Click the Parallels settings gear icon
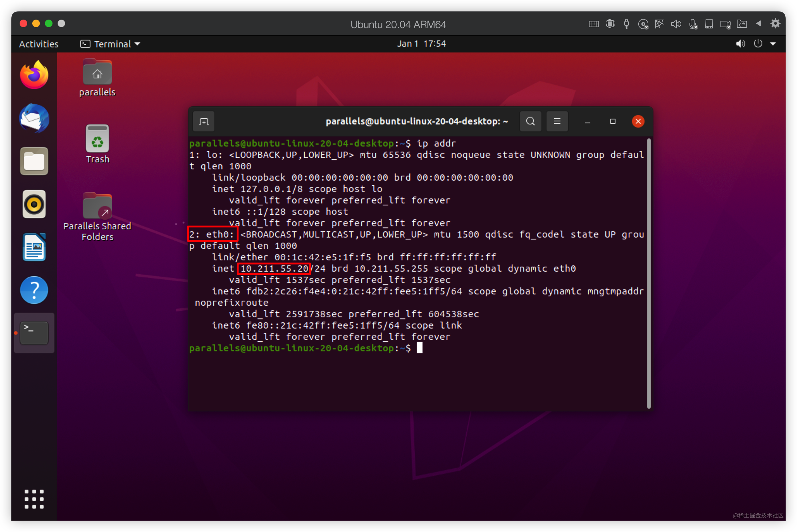797x532 pixels. [x=775, y=23]
